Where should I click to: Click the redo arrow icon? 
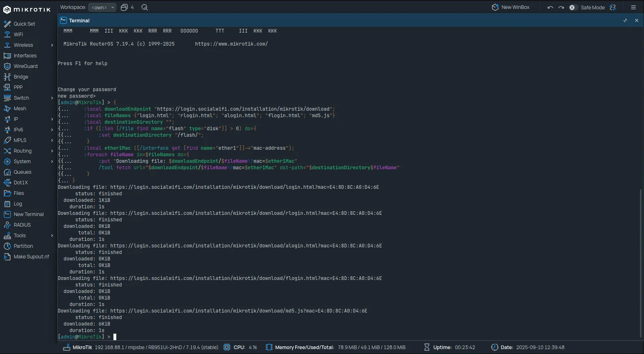pos(561,7)
